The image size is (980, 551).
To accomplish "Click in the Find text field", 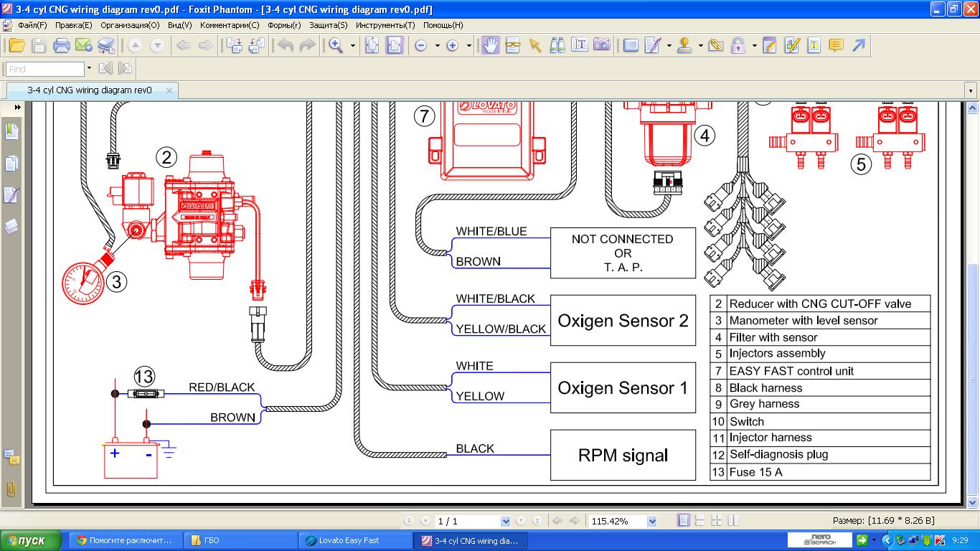I will pos(46,69).
